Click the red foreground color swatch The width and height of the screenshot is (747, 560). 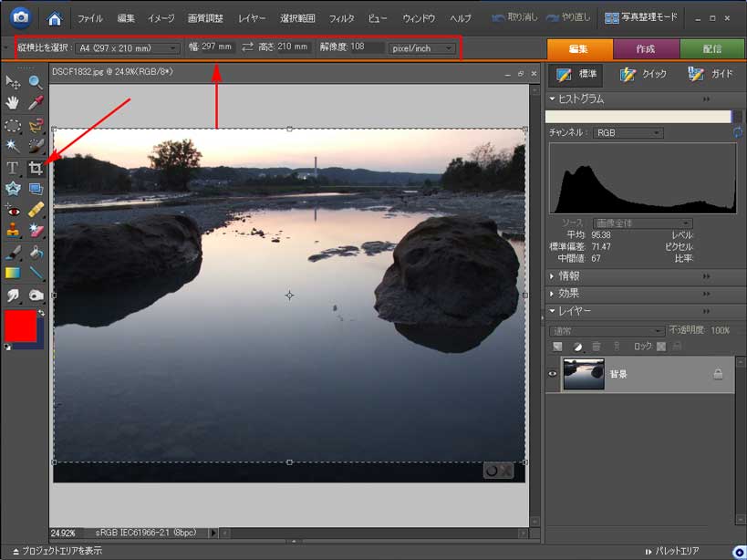click(20, 326)
